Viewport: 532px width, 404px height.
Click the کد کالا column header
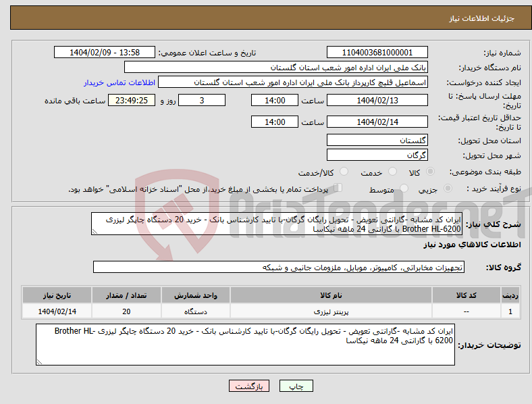coord(467,295)
